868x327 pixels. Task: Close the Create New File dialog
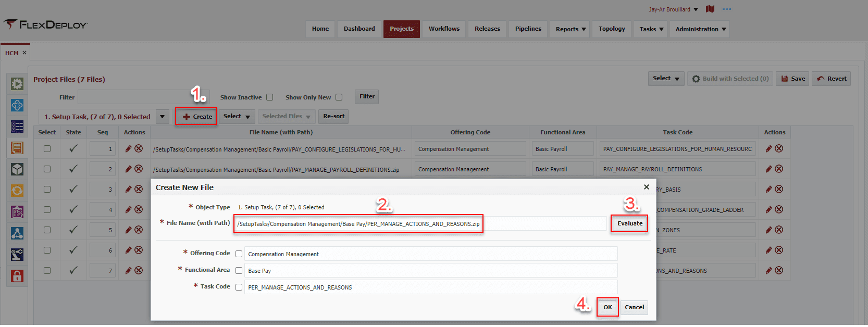(x=647, y=187)
